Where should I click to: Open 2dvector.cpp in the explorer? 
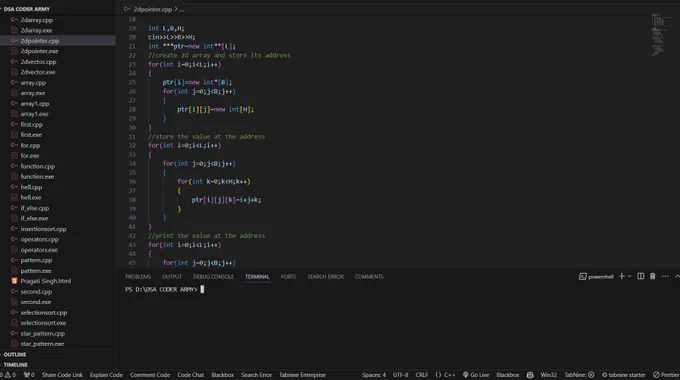click(x=38, y=62)
